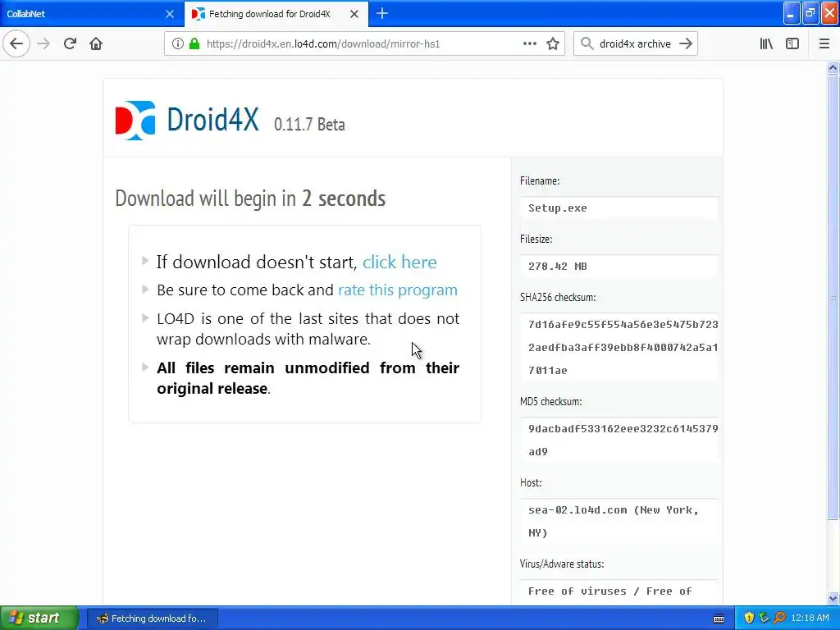The image size is (840, 630).
Task: Click the search magnifier icon
Action: point(587,43)
